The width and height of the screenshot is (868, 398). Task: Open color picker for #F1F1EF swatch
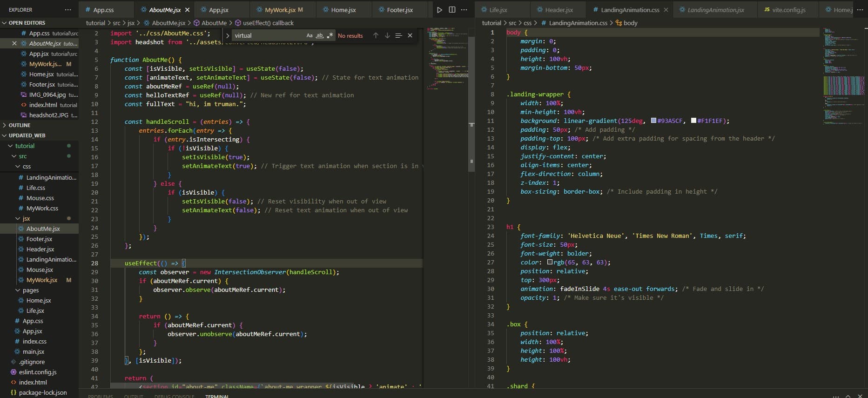[x=693, y=121]
